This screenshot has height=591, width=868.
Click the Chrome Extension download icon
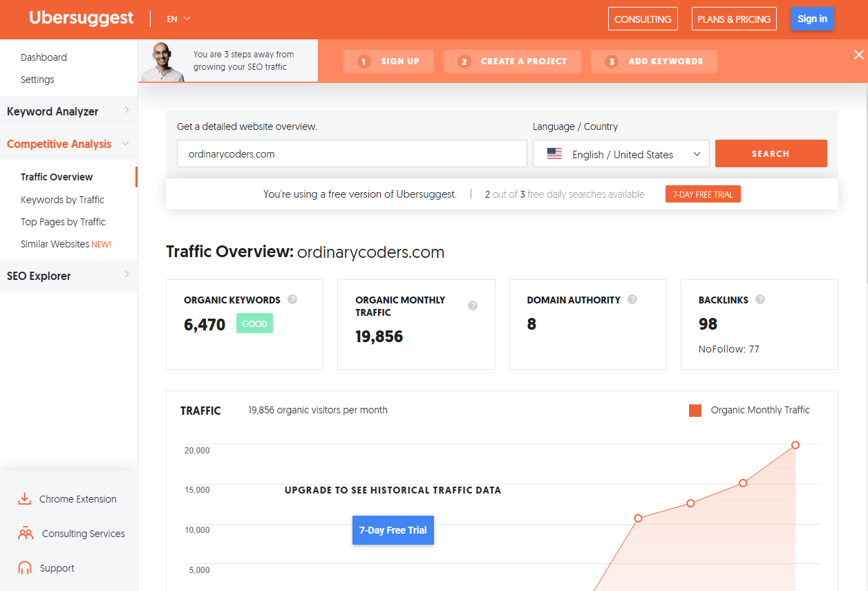coord(25,499)
